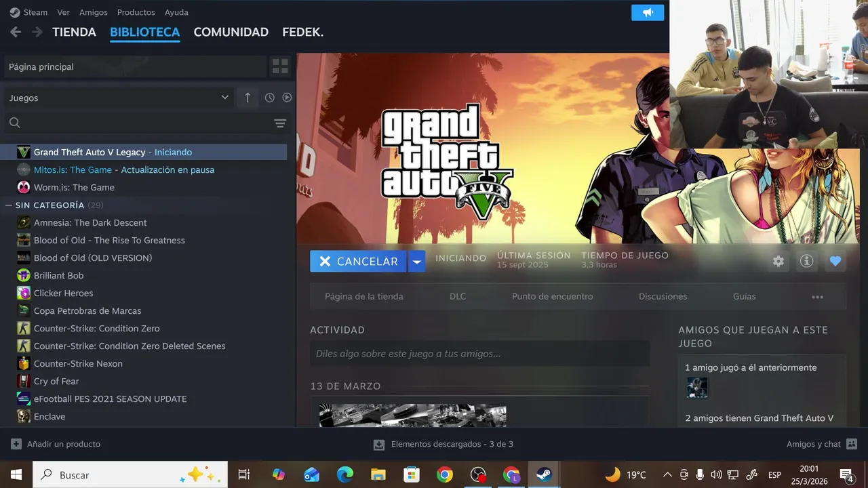Toggle ready-to-play filter icon
Image resolution: width=868 pixels, height=488 pixels.
(x=287, y=98)
